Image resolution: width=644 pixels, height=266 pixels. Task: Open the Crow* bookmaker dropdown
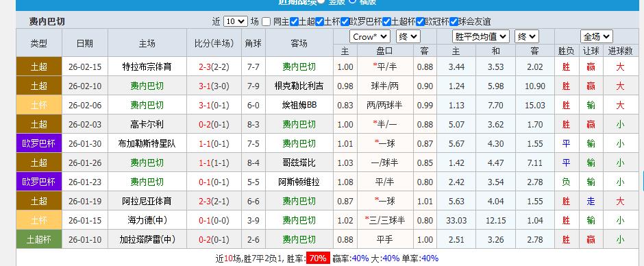pos(370,36)
